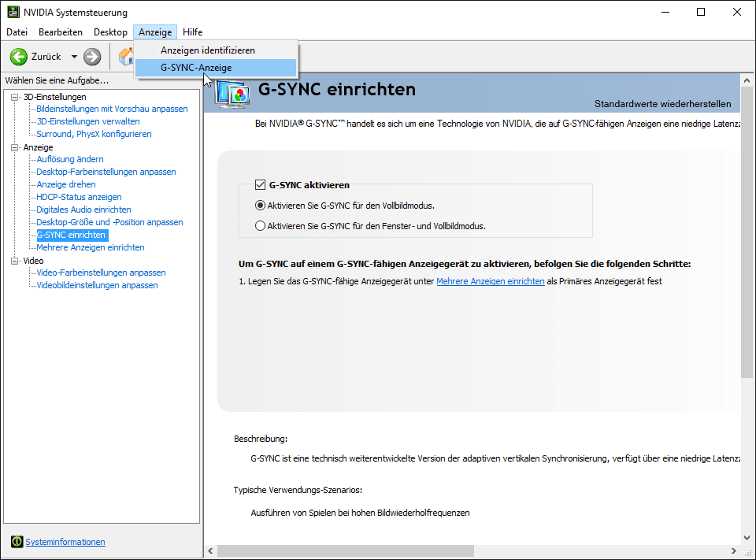Toggle the G-SYNC aktivieren checkbox

(x=261, y=185)
